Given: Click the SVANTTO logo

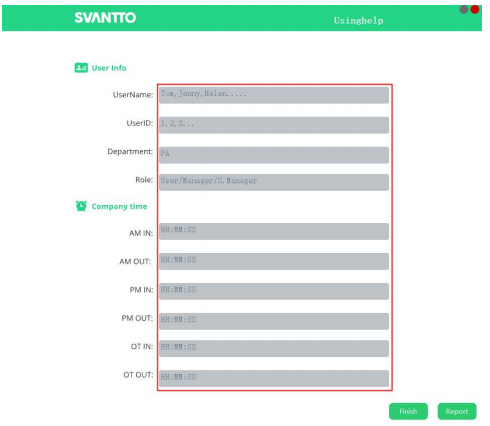Looking at the screenshot, I should pyautogui.click(x=105, y=18).
